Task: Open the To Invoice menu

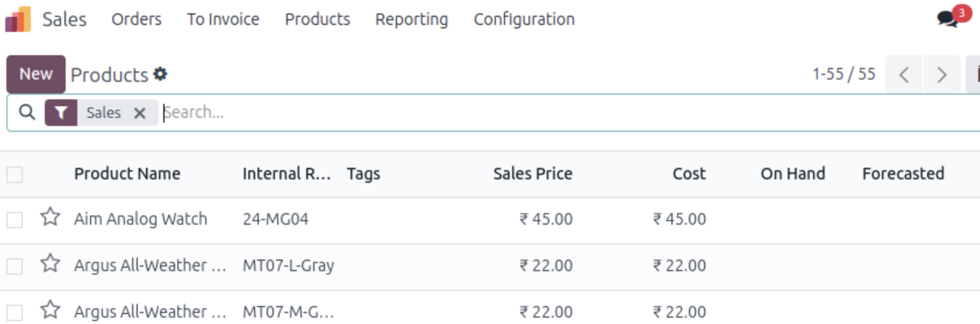Action: pyautogui.click(x=223, y=19)
